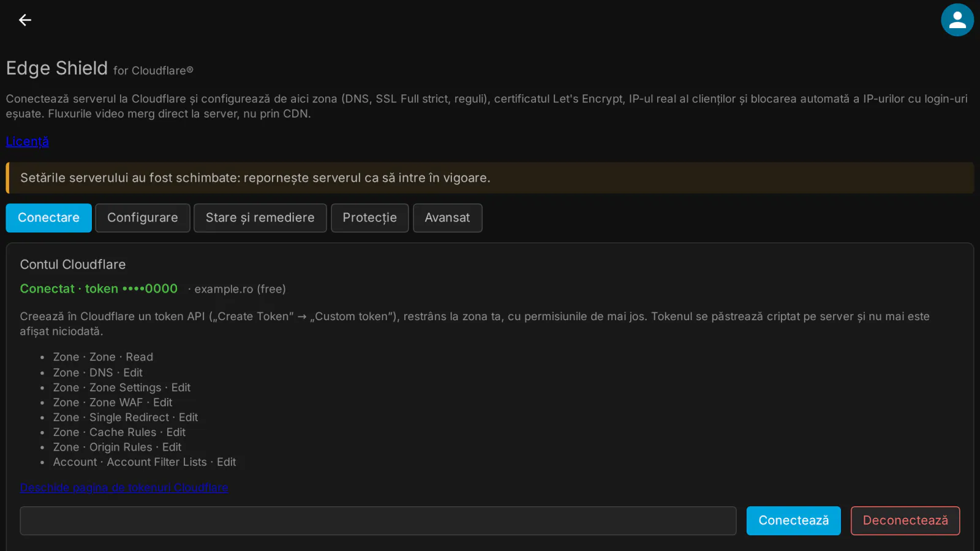This screenshot has height=551, width=980.
Task: Click the 'example.ro (free)' zone text
Action: [240, 289]
